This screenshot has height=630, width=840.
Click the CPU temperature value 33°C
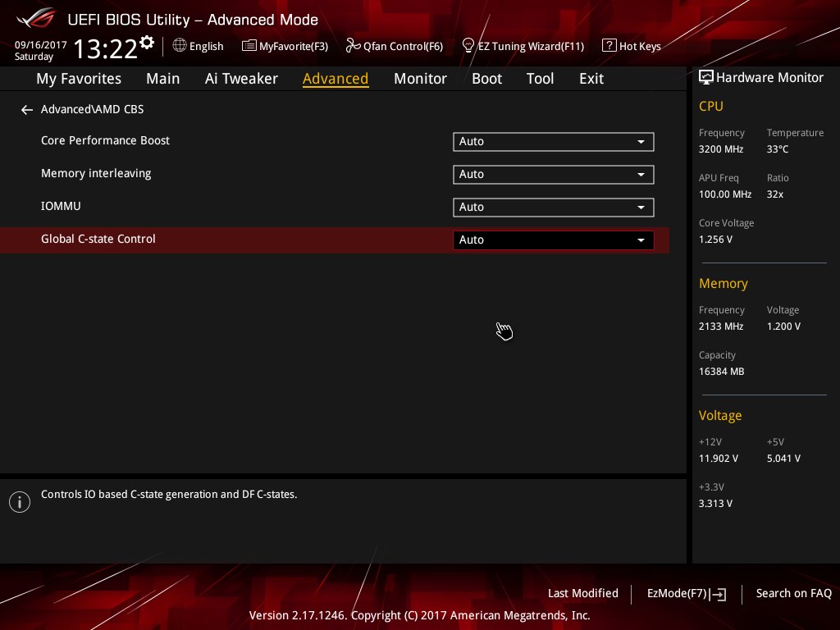click(x=778, y=149)
